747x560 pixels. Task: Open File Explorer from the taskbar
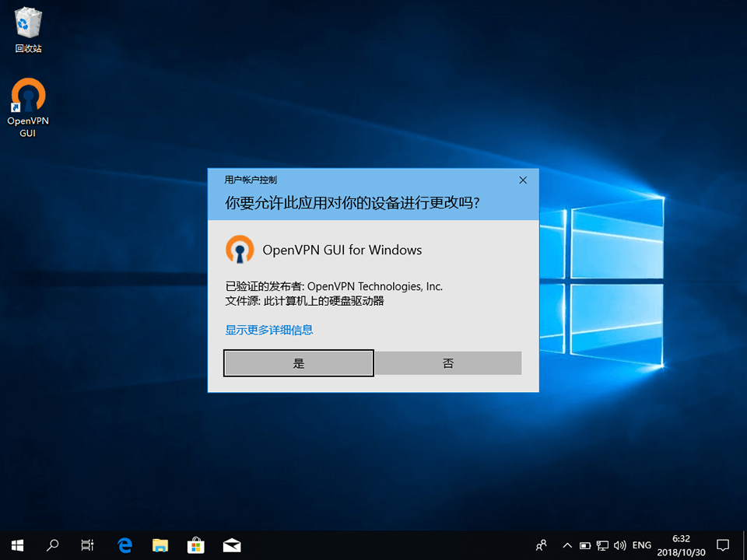pos(160,545)
